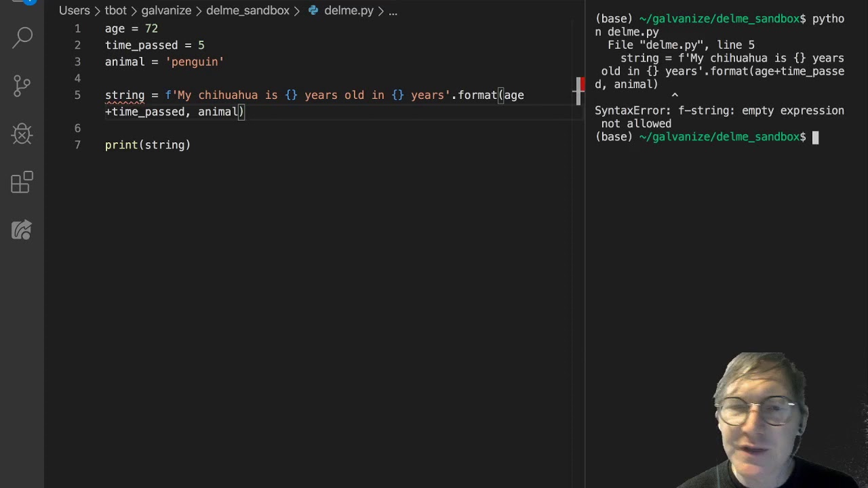Click the '.format(' call in line 5
This screenshot has height=488, width=868.
tap(477, 96)
